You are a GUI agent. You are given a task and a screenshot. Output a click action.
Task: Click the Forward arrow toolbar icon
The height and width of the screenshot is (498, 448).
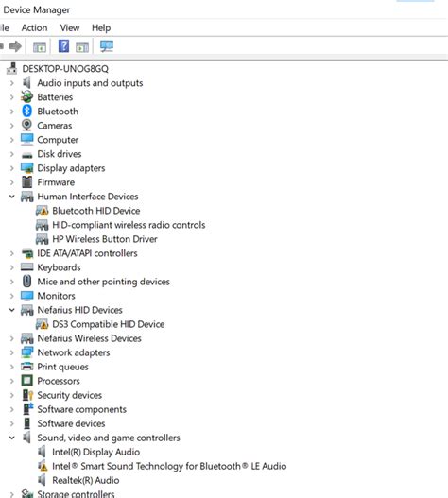[15, 46]
